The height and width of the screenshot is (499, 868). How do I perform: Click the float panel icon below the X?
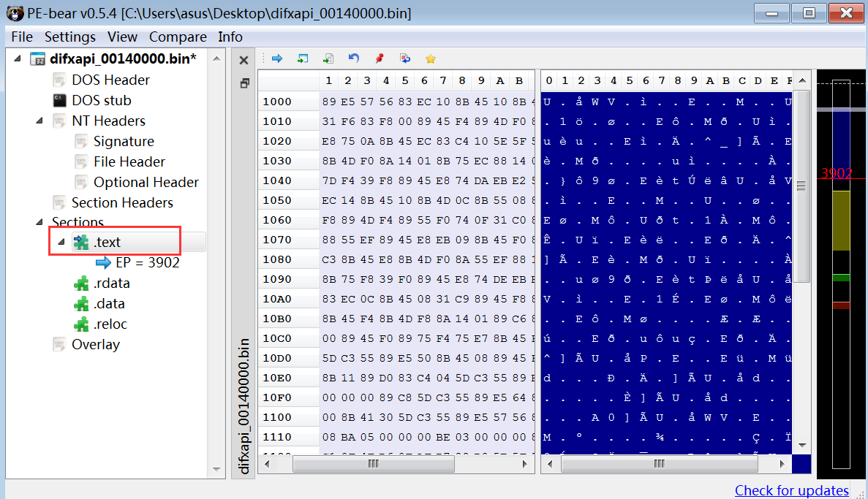(244, 83)
